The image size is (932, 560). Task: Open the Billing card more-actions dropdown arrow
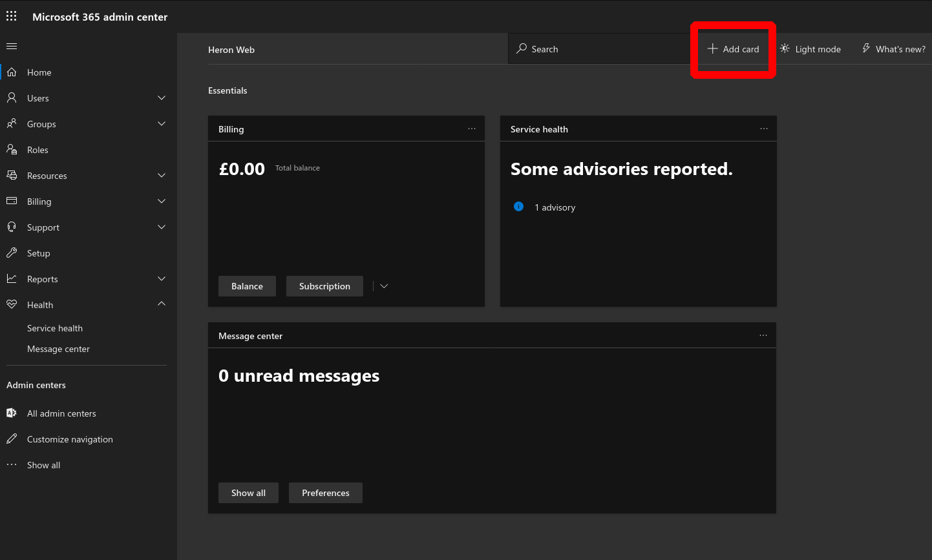pos(384,286)
